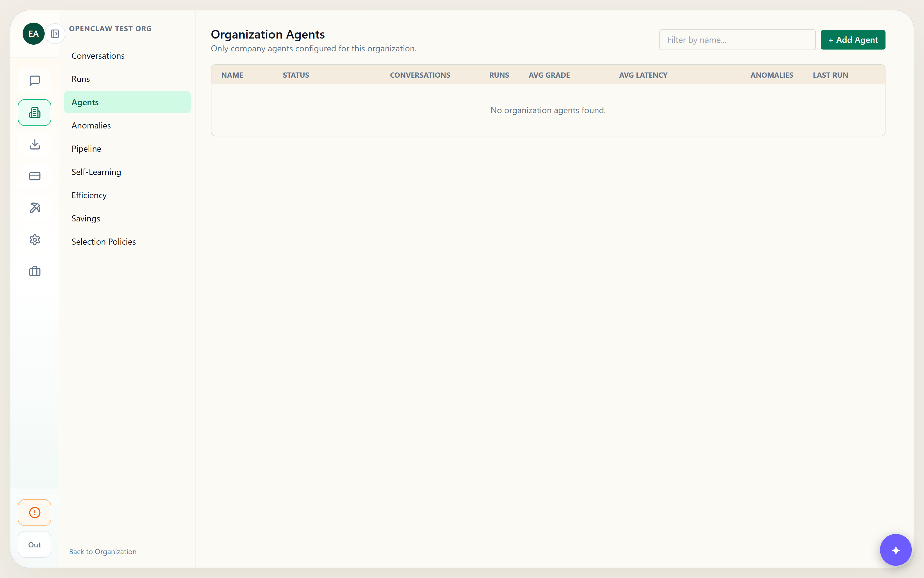Image resolution: width=924 pixels, height=578 pixels.
Task: Open the credit card billing icon
Action: [35, 176]
